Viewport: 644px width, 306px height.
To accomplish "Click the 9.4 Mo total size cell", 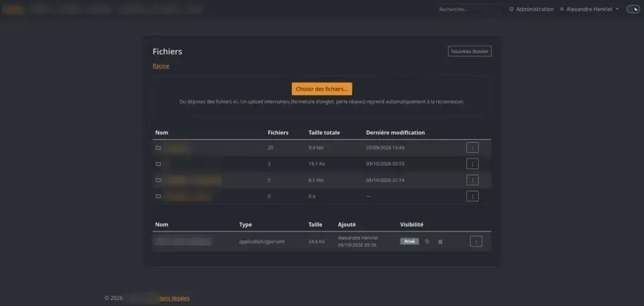I will tap(316, 148).
